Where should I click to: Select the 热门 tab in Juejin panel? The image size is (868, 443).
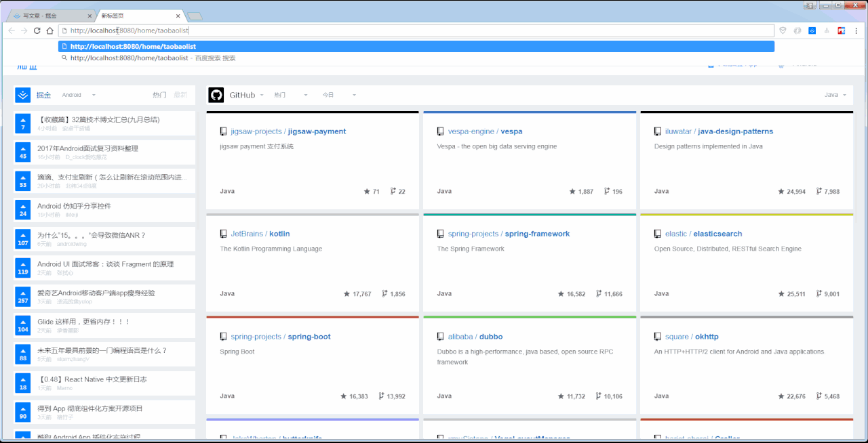point(159,95)
